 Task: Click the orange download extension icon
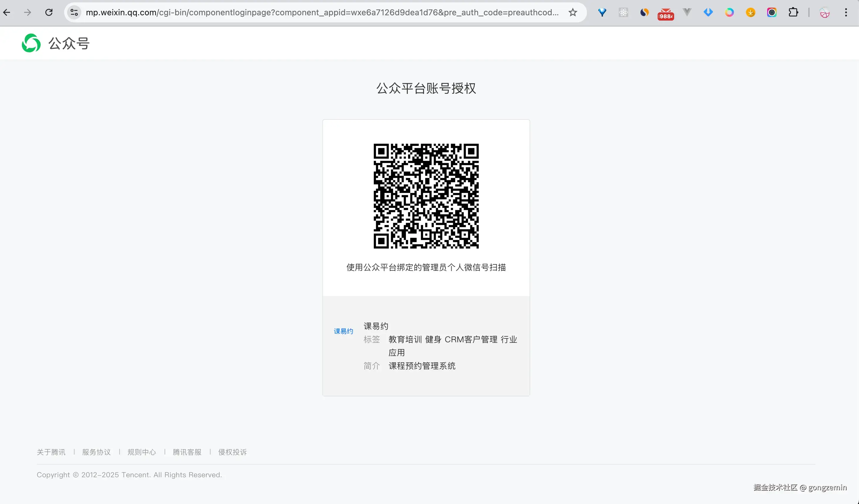pyautogui.click(x=750, y=13)
